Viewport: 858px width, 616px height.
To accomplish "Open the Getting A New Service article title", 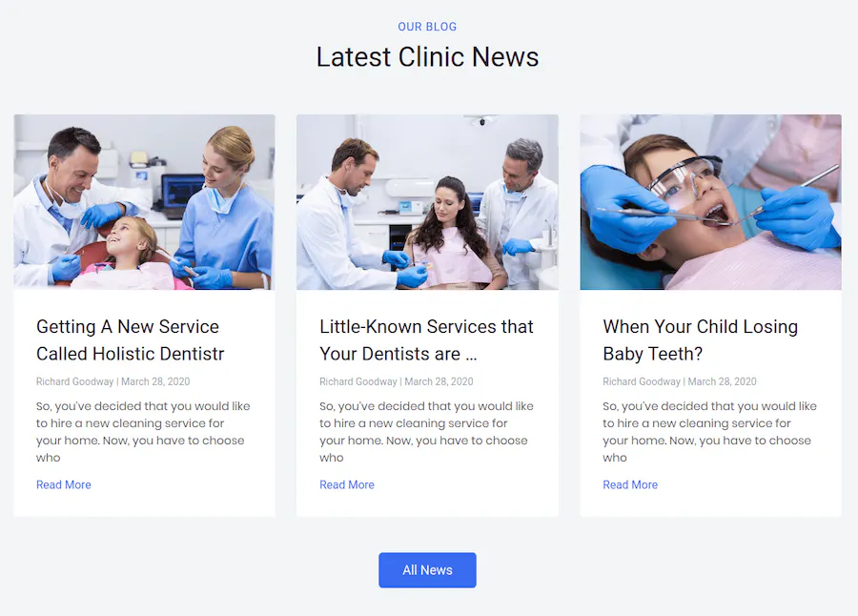I will (x=131, y=340).
